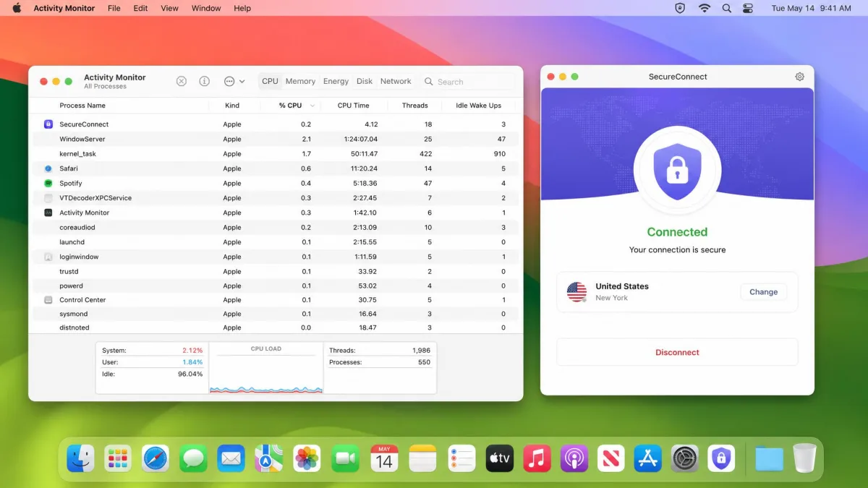Open Apple TV from the Dock

click(499, 458)
